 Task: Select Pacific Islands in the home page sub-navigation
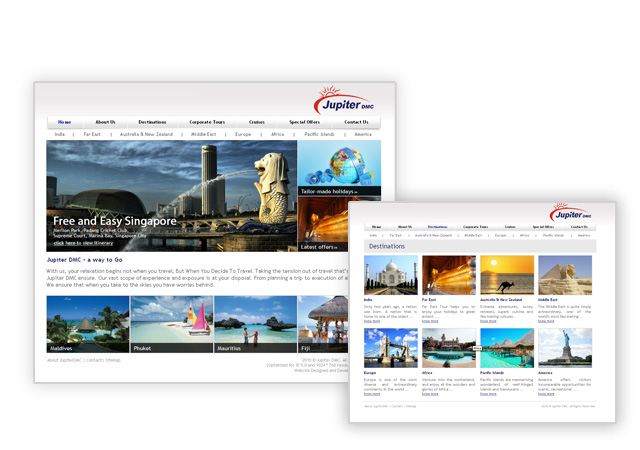[319, 134]
